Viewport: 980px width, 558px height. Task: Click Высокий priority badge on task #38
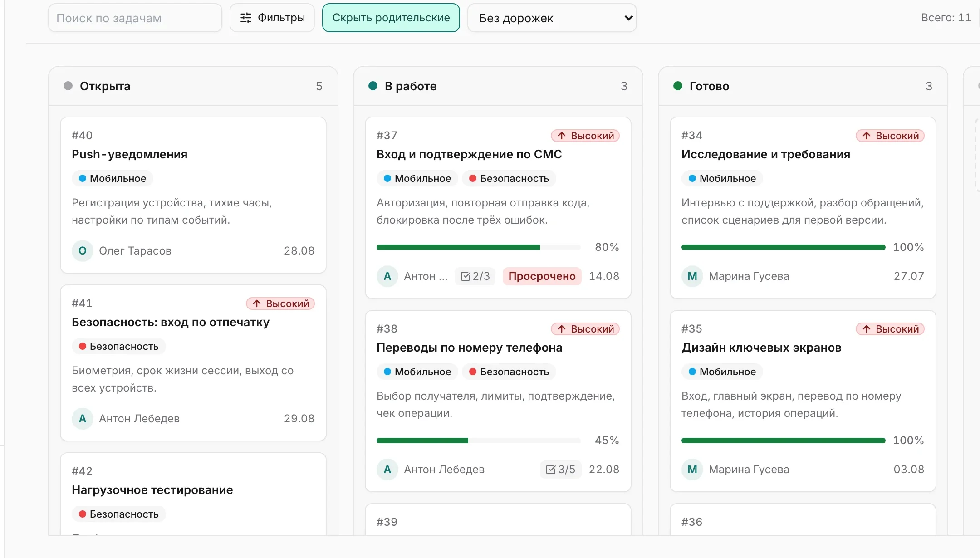pos(585,329)
